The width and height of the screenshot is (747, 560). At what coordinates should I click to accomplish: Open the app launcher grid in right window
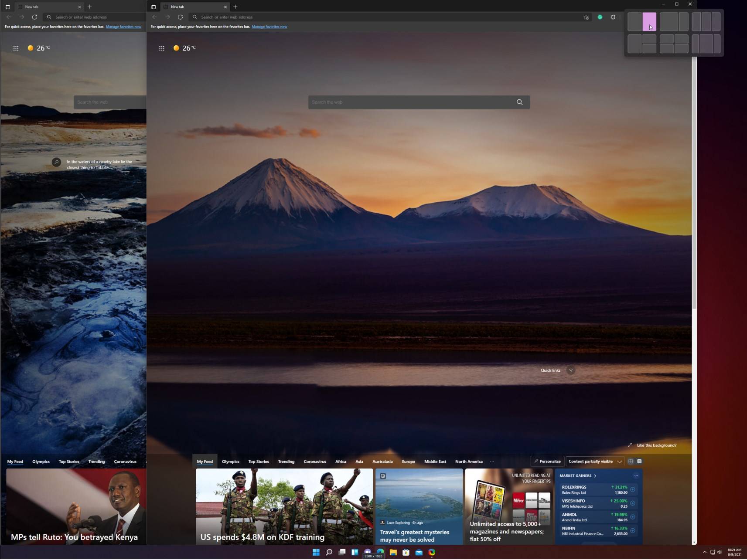(x=162, y=48)
